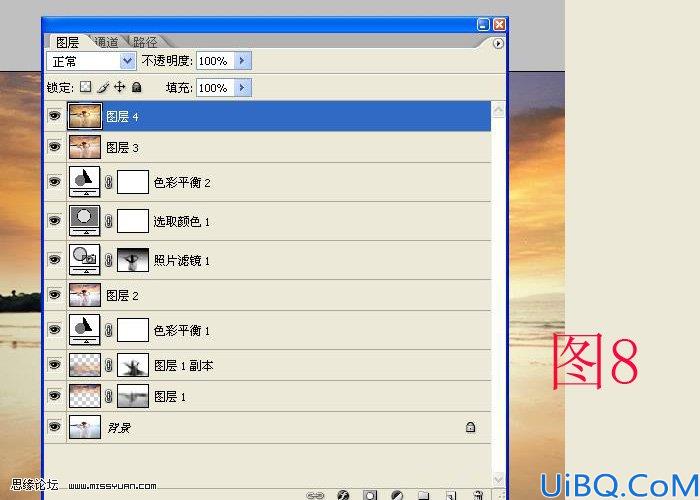
Task: Click layer list scroll down arrow
Action: click(x=498, y=479)
